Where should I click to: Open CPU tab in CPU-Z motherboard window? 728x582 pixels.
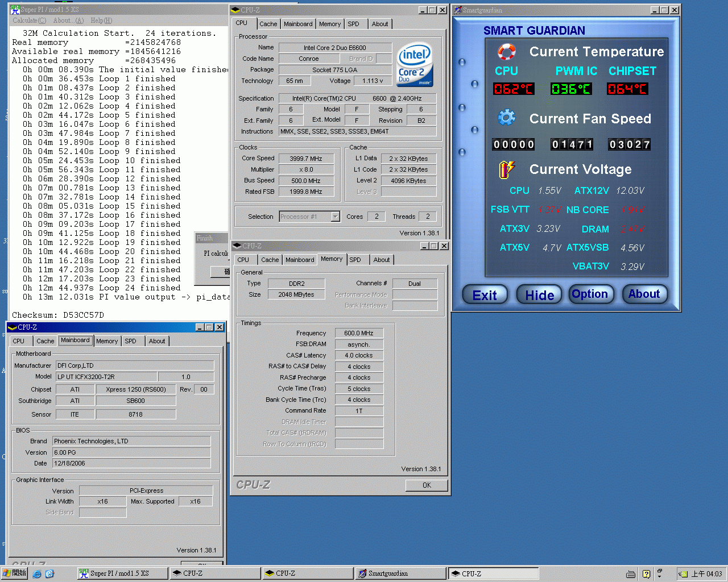(19, 341)
